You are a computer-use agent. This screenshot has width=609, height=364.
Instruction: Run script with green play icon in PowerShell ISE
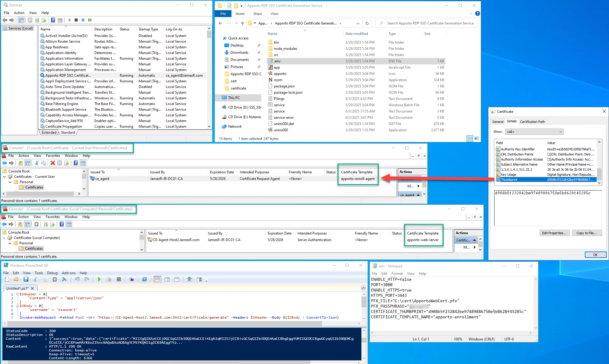point(99,280)
